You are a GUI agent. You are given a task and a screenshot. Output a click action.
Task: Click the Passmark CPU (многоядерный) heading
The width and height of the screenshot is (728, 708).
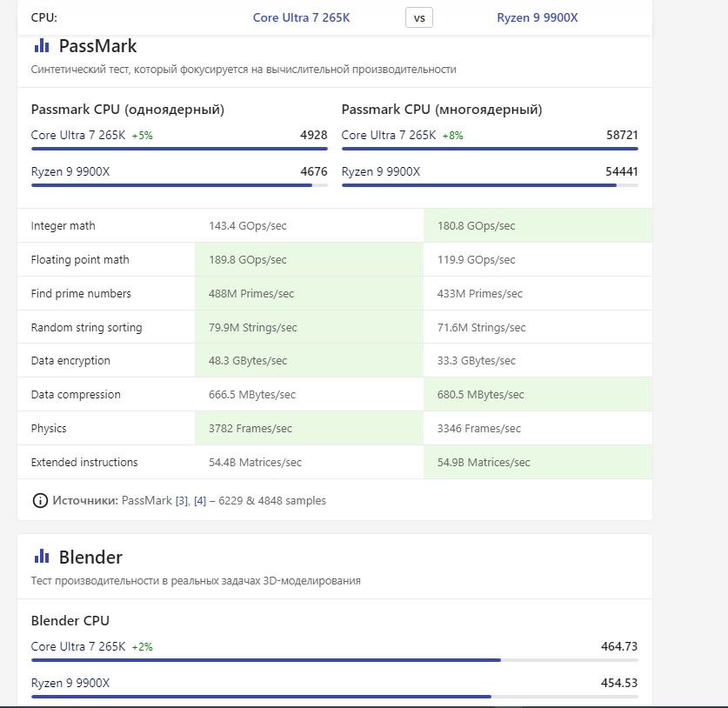pos(441,110)
